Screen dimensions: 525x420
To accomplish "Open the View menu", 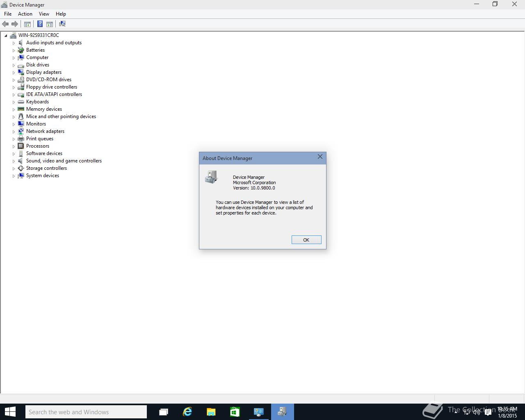I will coord(44,14).
